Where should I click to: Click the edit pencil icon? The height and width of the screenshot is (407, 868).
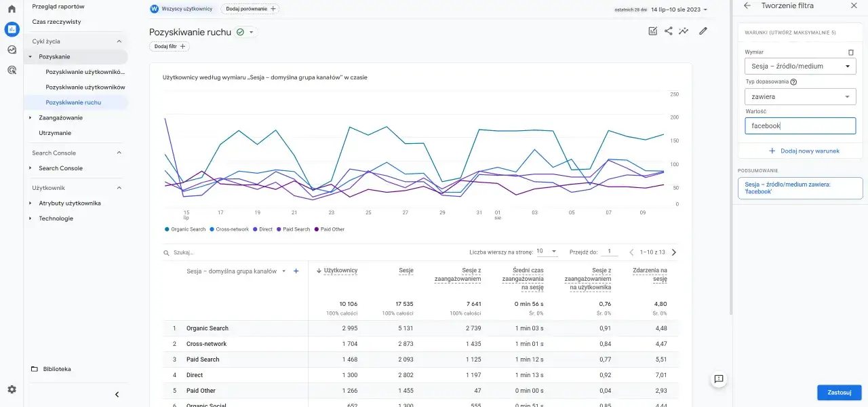click(703, 31)
